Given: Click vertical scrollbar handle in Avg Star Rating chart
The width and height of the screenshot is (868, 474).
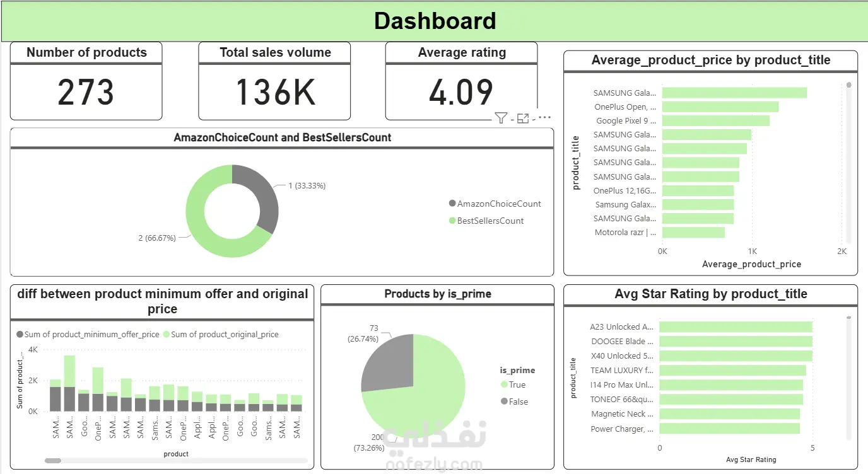Looking at the screenshot, I should pyautogui.click(x=849, y=318).
